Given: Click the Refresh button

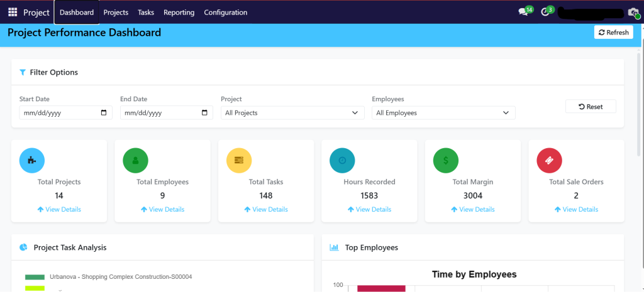Looking at the screenshot, I should [614, 33].
